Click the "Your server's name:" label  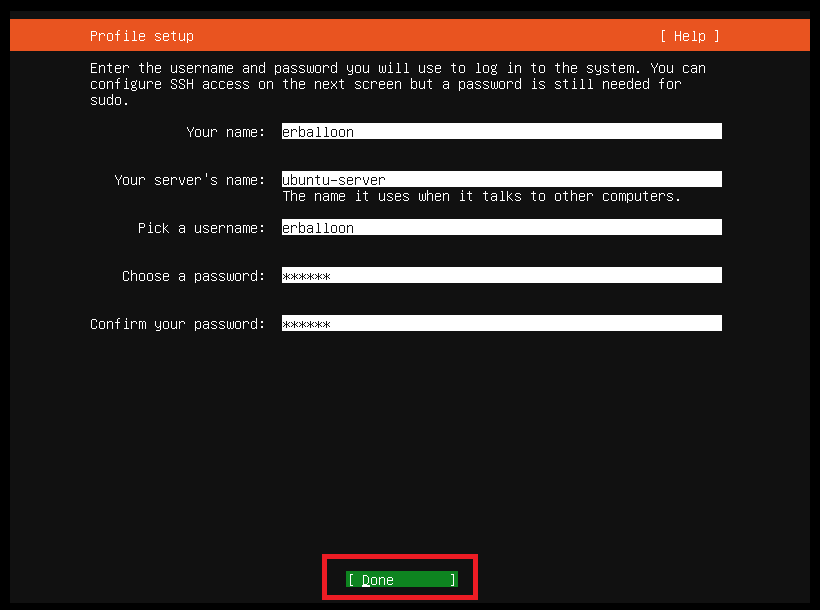[189, 180]
